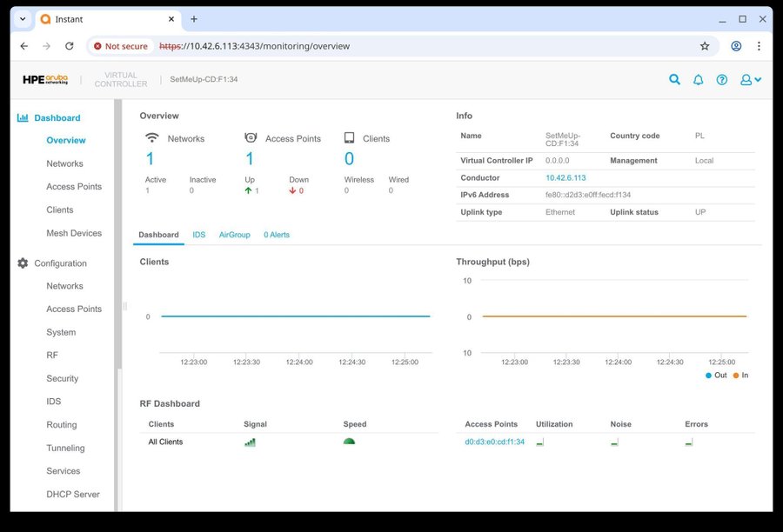The height and width of the screenshot is (532, 783).
Task: Select Mesh Devices in the Dashboard menu
Action: 74,233
